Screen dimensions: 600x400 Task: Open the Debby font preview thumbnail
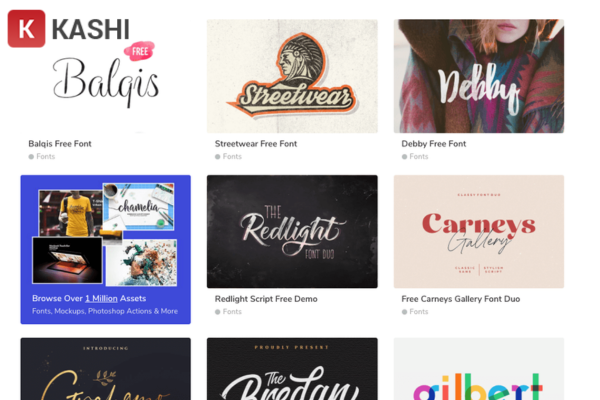(x=479, y=76)
